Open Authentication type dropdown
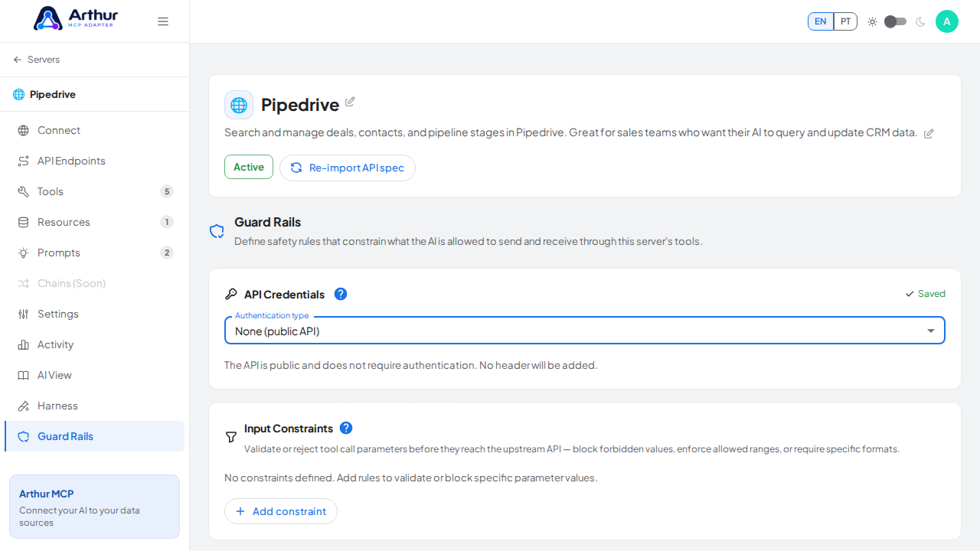The image size is (980, 551). 585,331
